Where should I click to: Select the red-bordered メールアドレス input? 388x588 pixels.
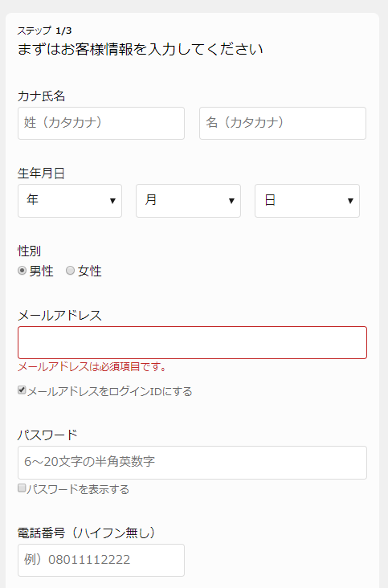(192, 342)
